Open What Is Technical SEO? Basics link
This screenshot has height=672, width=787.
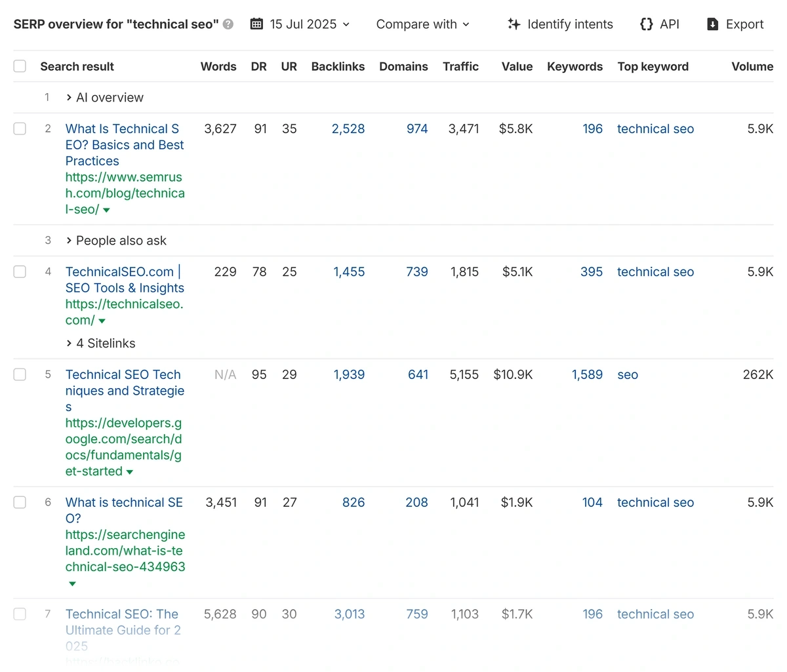[125, 145]
